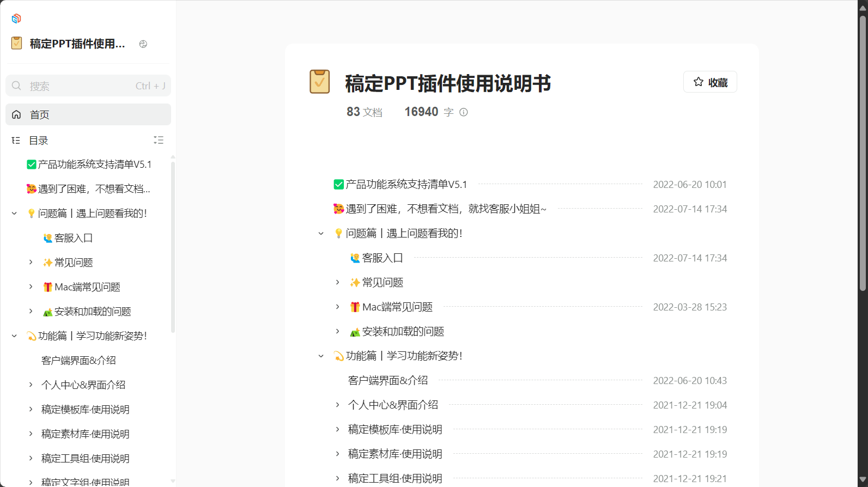Screen dimensions: 868x487
Task: Open 产品功能系统支持清单V5.1 in sidebar
Action: 89,165
